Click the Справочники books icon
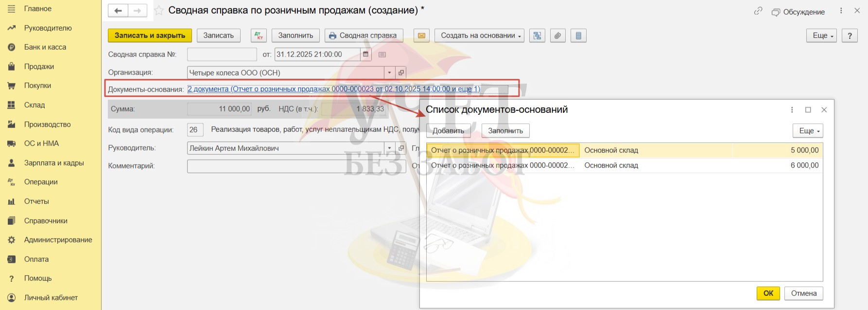The height and width of the screenshot is (310, 868). pyautogui.click(x=12, y=221)
